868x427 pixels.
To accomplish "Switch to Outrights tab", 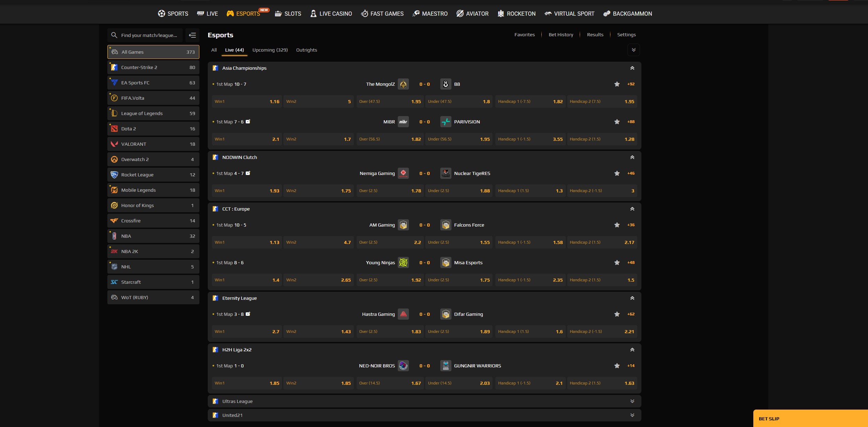I will tap(307, 50).
